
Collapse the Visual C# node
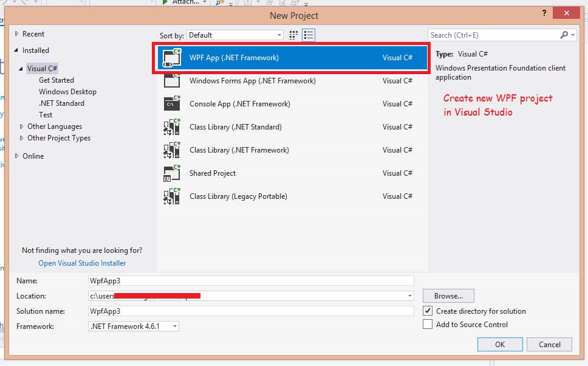point(21,69)
